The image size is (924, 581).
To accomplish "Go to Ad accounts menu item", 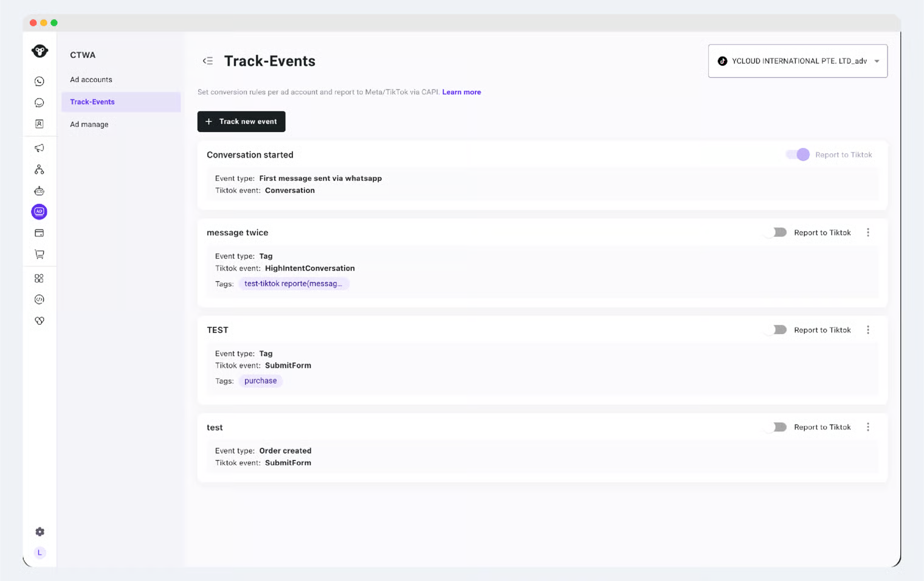I will [121, 80].
